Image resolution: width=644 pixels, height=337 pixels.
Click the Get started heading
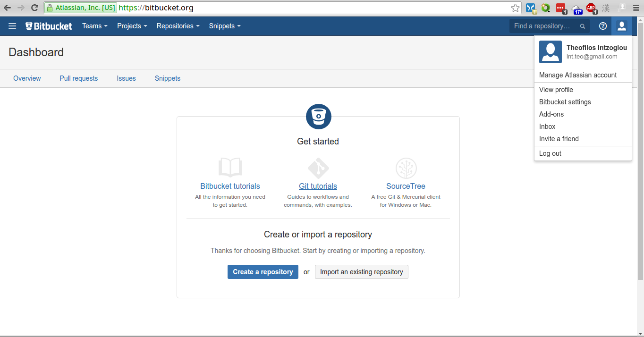pos(318,142)
